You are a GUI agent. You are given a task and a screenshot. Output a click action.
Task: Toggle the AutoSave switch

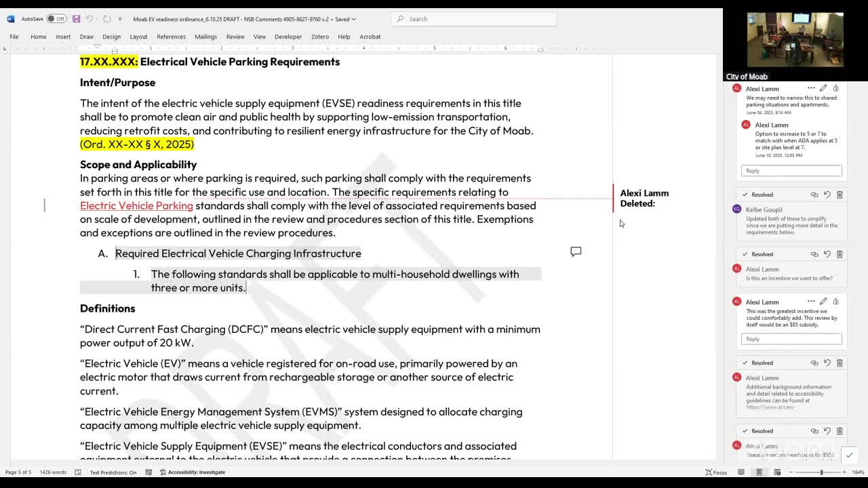click(56, 19)
